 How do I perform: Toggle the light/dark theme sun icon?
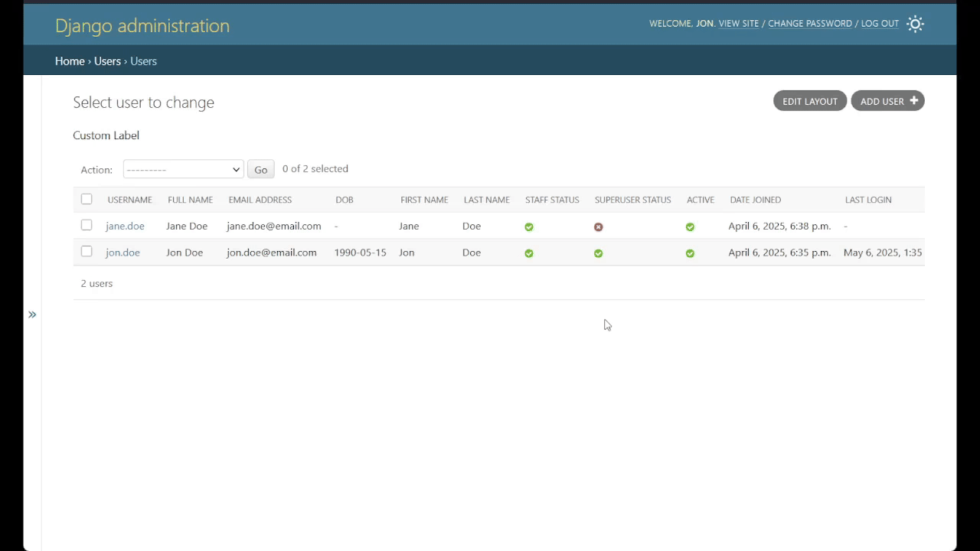click(915, 24)
